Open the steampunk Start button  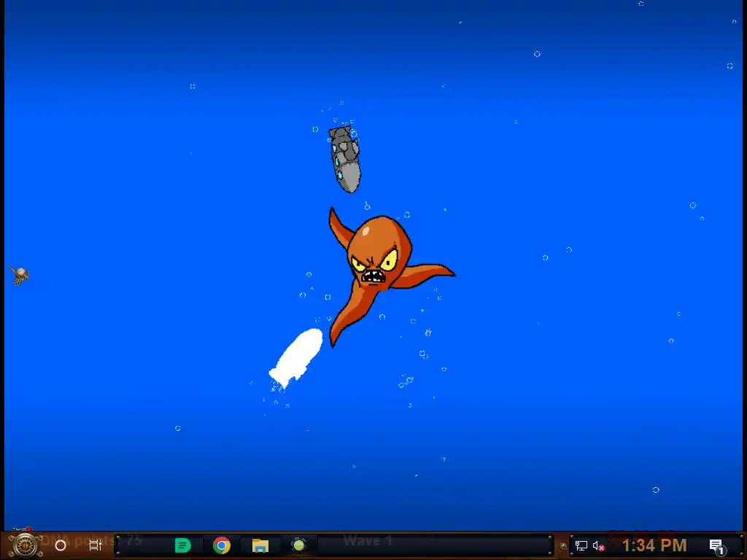[x=26, y=545]
